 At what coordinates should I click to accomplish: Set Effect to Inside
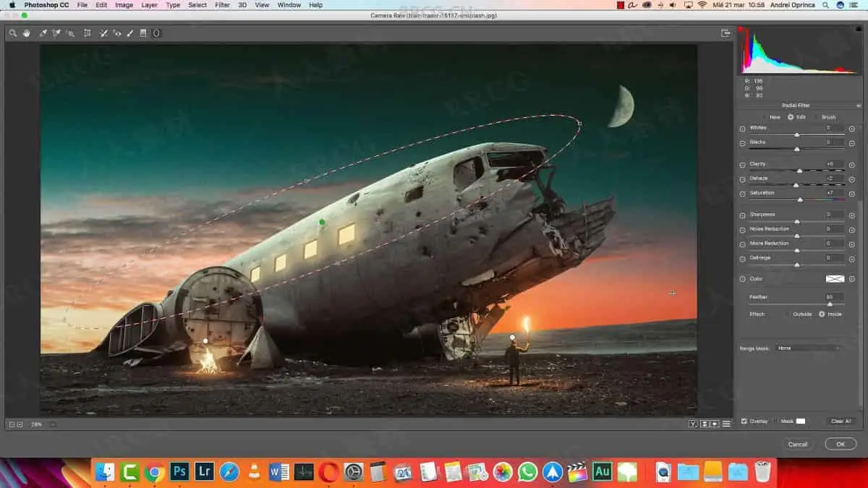(x=822, y=314)
